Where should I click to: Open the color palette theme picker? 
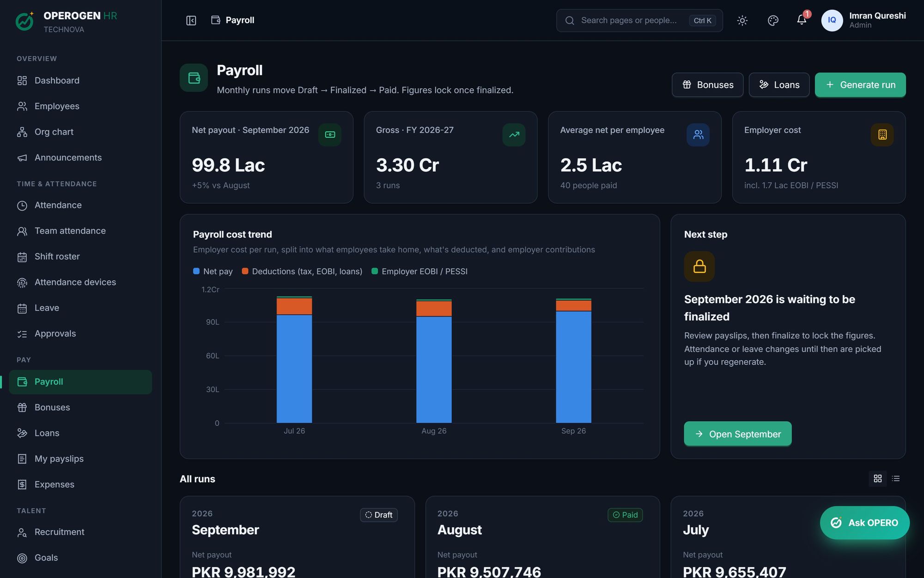(x=773, y=20)
